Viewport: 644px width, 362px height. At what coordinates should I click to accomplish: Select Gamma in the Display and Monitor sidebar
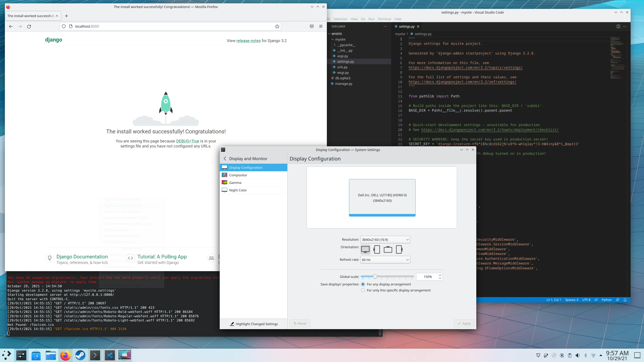tap(235, 182)
